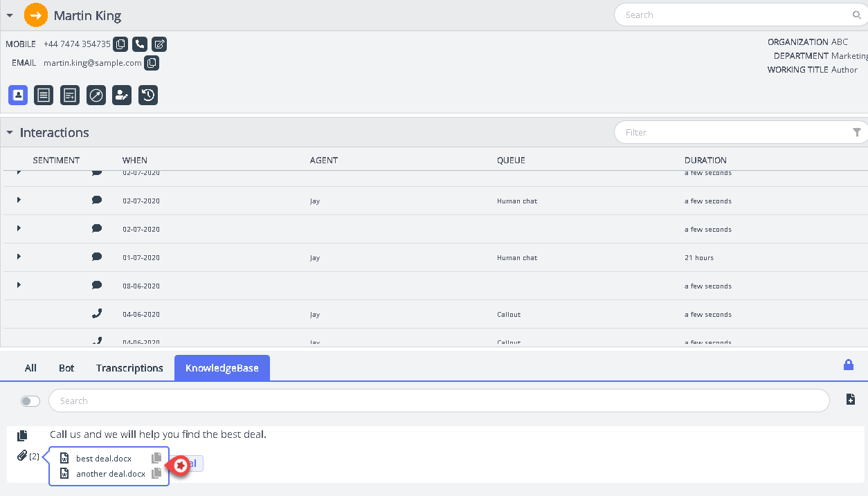The image size is (868, 496).
Task: Expand the 01-07-2020 chat interaction row
Action: click(19, 257)
